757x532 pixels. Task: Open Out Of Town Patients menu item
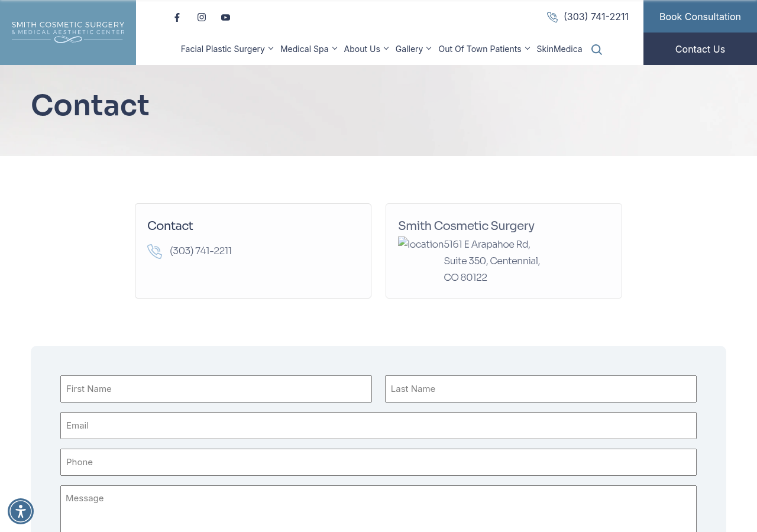tap(480, 49)
